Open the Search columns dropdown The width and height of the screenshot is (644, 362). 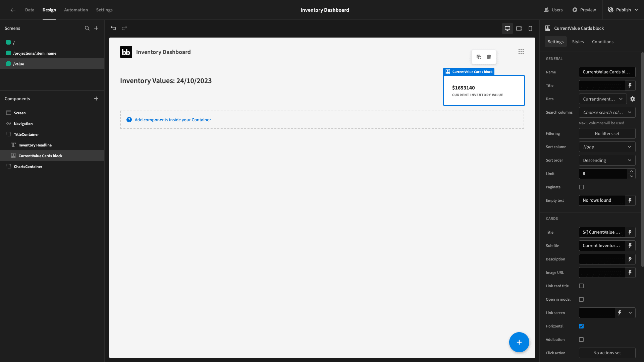607,112
